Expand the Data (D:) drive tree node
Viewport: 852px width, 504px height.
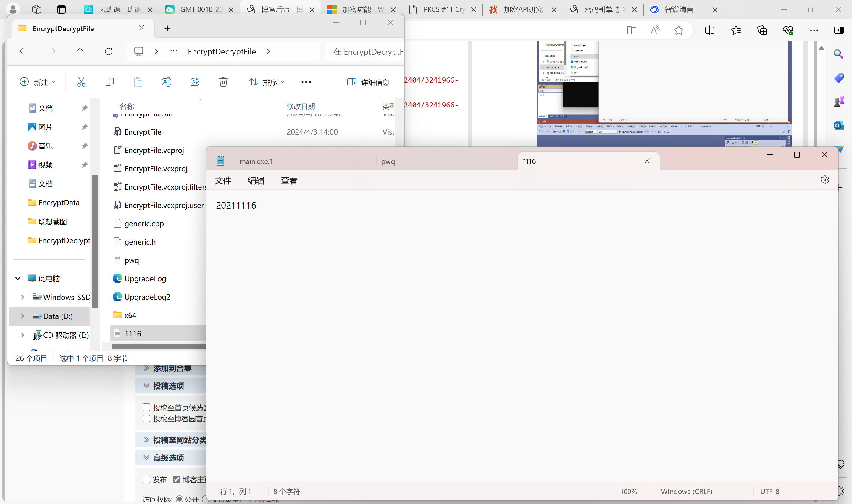(22, 316)
